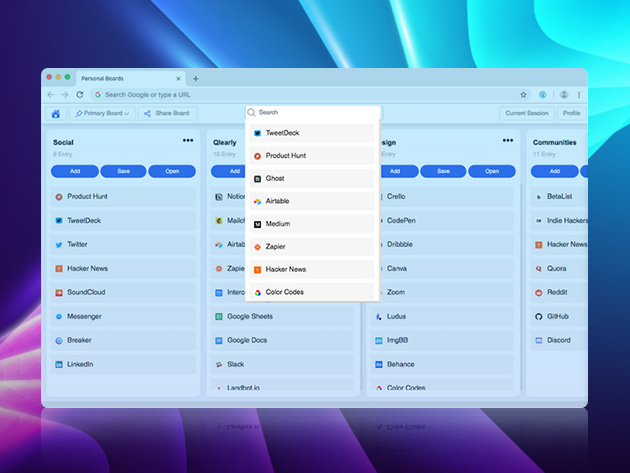630x473 pixels.
Task: Click the Reddit icon
Action: [539, 293]
